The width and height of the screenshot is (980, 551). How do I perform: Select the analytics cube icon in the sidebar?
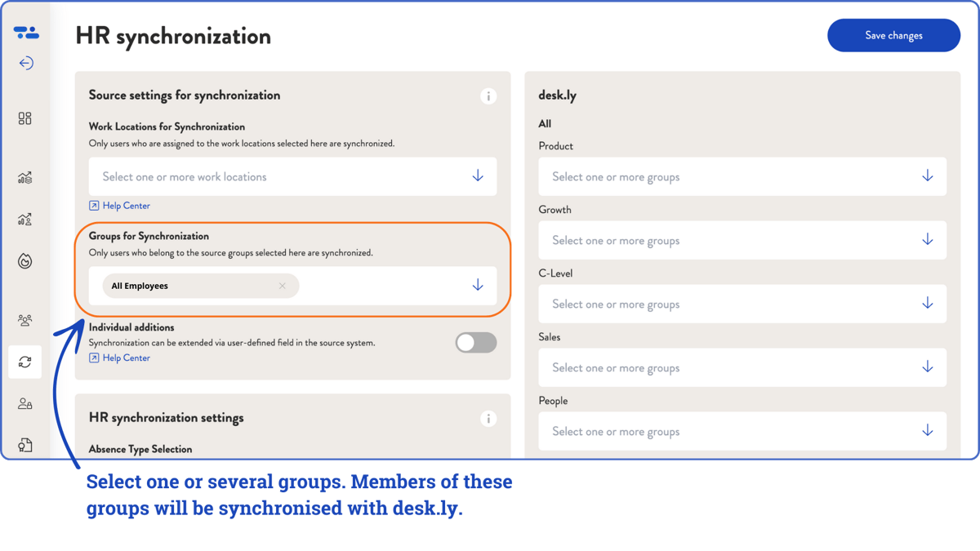[x=24, y=178]
